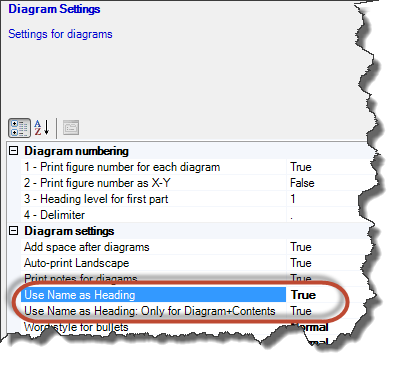
Task: Sort properties alphabetically with A-Z icon
Action: pyautogui.click(x=42, y=128)
